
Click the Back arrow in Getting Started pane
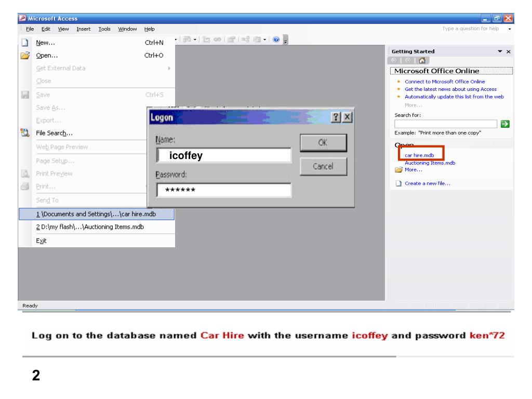point(394,60)
